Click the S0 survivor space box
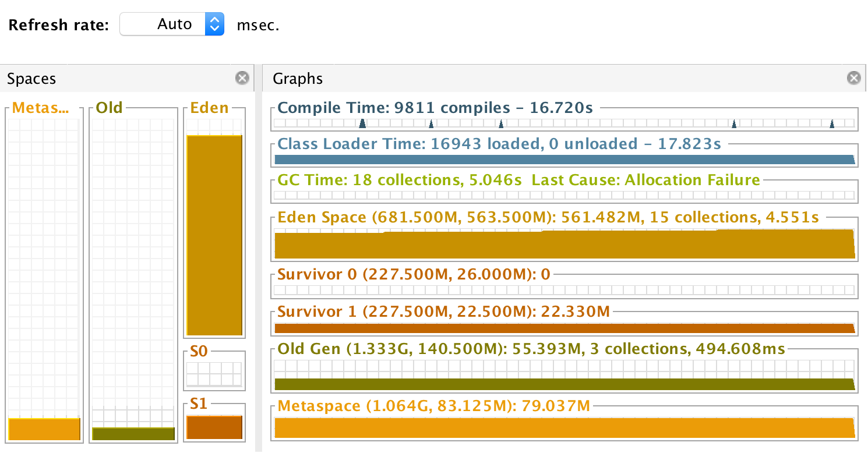The image size is (868, 453). [214, 374]
